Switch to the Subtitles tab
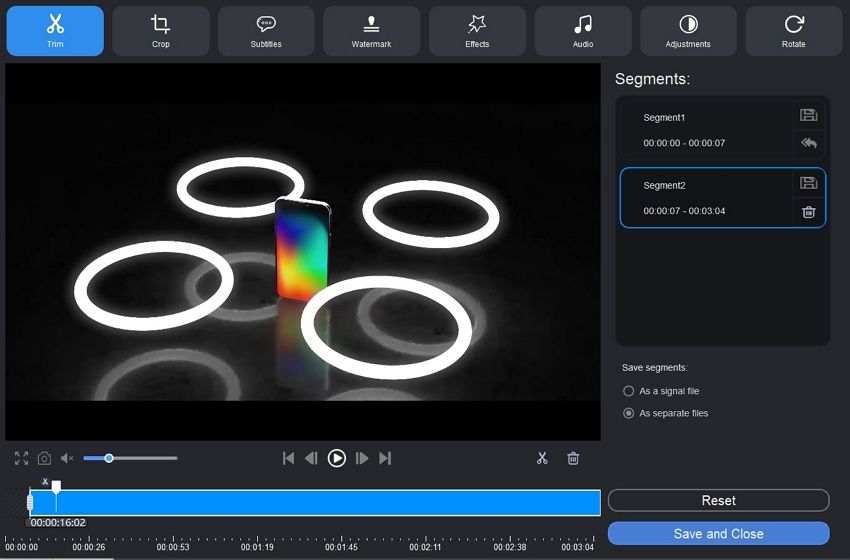 pyautogui.click(x=266, y=31)
